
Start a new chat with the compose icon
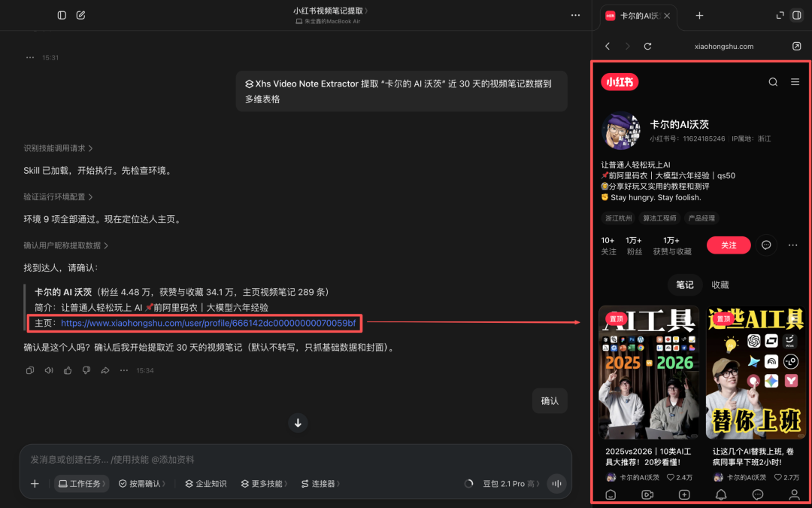tap(80, 15)
